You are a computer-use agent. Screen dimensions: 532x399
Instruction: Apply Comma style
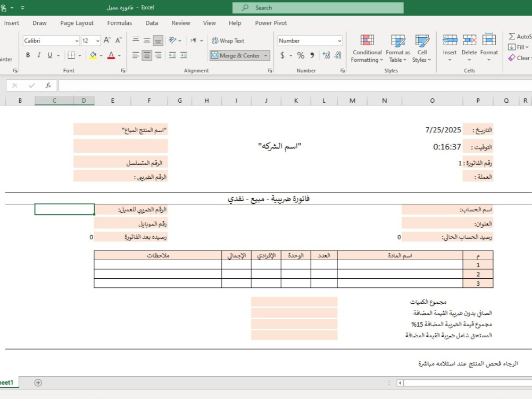tap(312, 55)
